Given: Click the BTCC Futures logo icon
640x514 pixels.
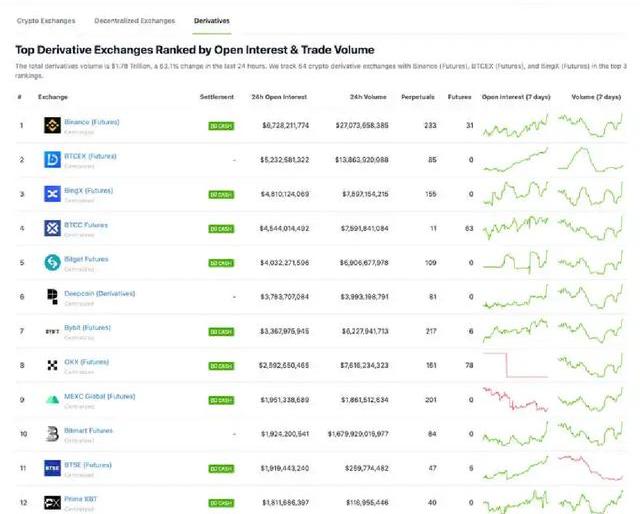Looking at the screenshot, I should pyautogui.click(x=52, y=228).
